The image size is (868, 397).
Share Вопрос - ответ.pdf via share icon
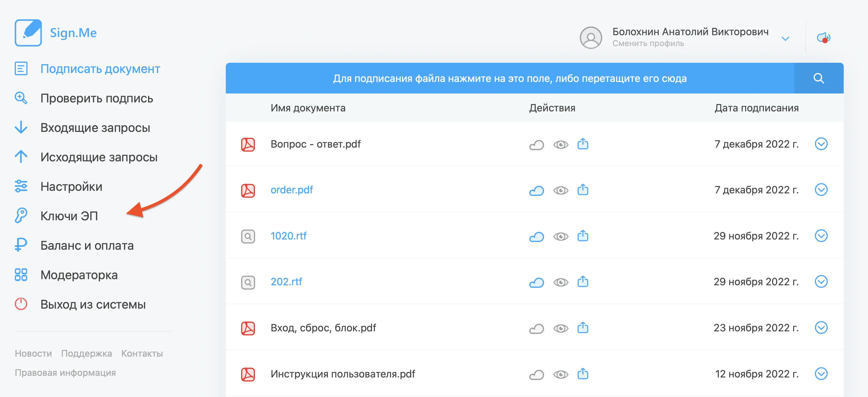coord(583,144)
